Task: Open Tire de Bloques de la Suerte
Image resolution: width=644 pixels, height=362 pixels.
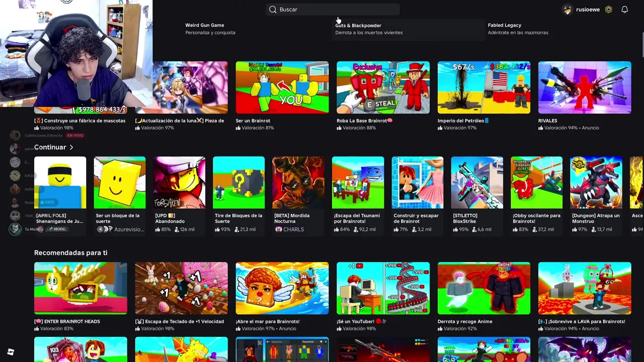Action: [x=238, y=196]
